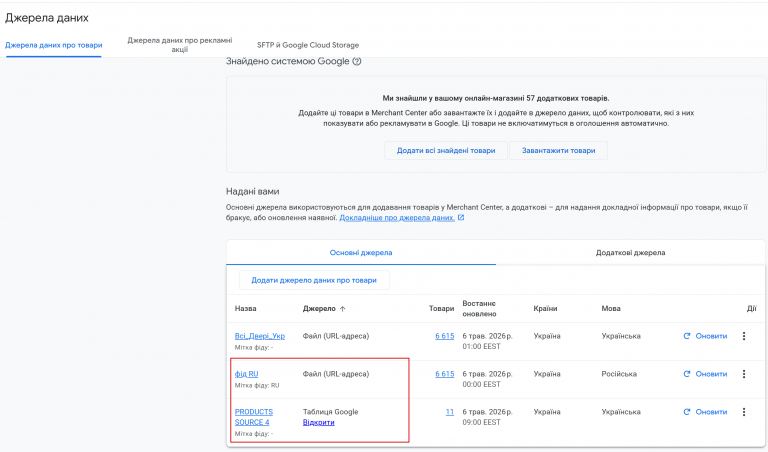768x452 pixels.
Task: Select Основні джерела tab
Action: click(361, 253)
